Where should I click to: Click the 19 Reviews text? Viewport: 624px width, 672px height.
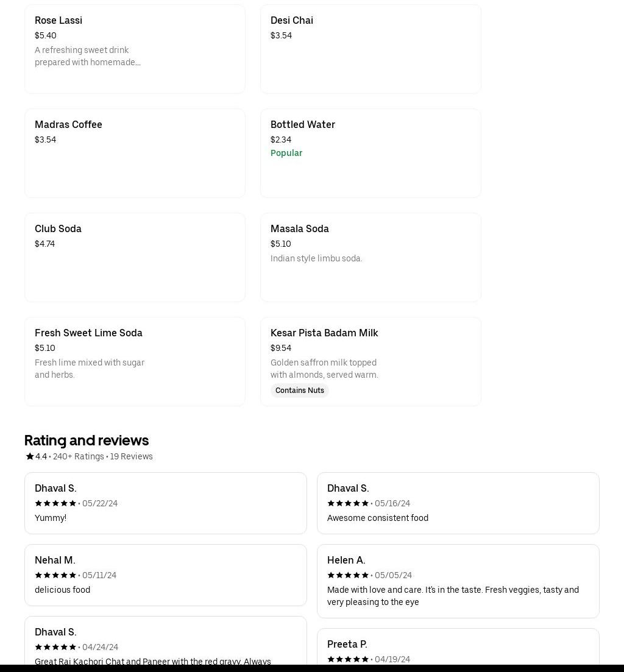point(132,456)
